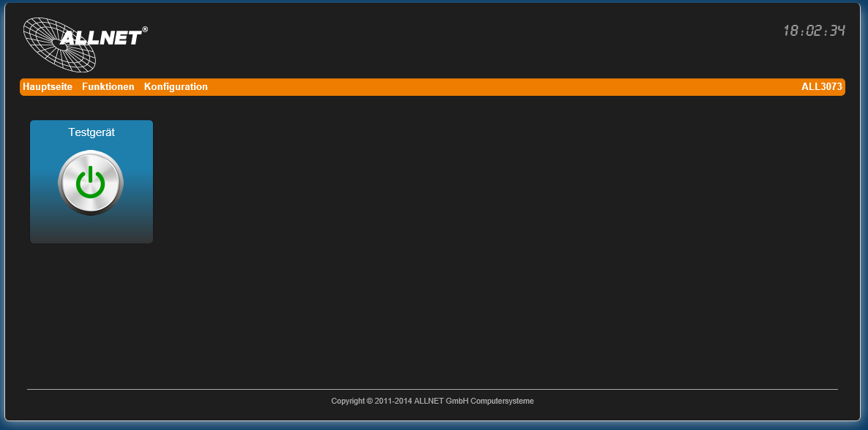Click the footer separator line

(x=433, y=389)
